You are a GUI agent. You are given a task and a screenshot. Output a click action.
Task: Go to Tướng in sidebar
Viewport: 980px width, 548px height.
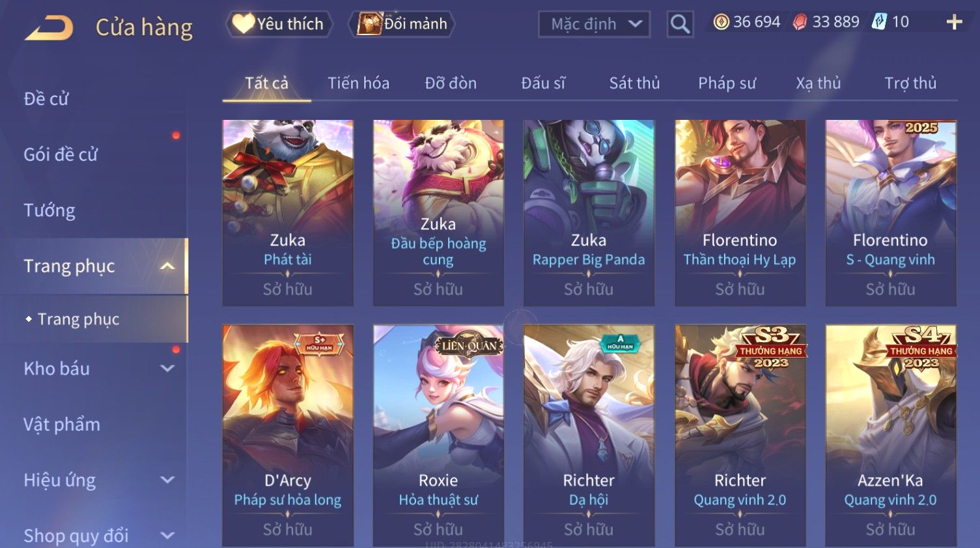[49, 210]
